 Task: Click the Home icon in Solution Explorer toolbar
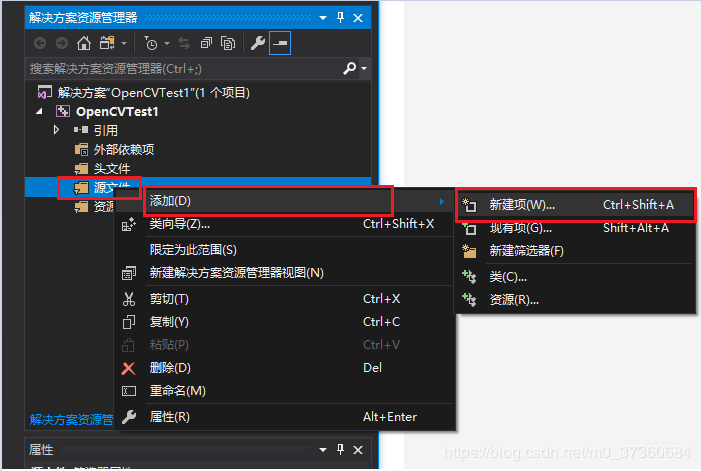pos(84,43)
